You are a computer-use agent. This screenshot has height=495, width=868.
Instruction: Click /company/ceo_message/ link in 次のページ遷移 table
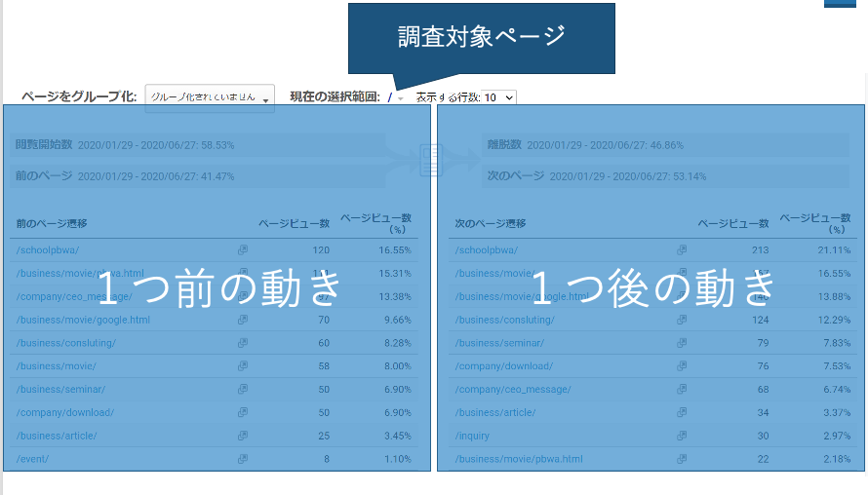click(513, 390)
